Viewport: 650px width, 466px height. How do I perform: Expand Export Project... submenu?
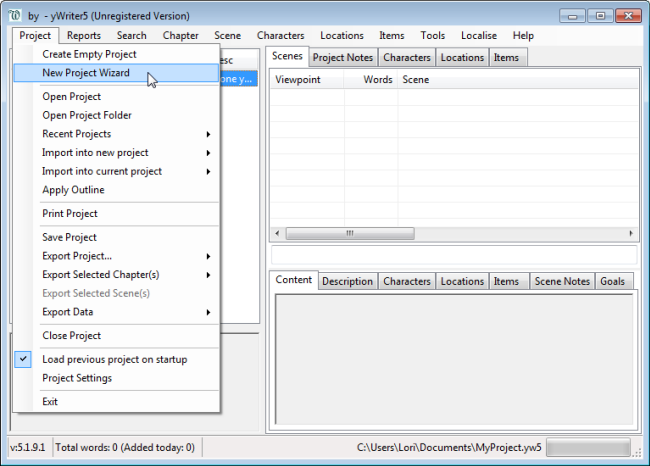tap(208, 256)
